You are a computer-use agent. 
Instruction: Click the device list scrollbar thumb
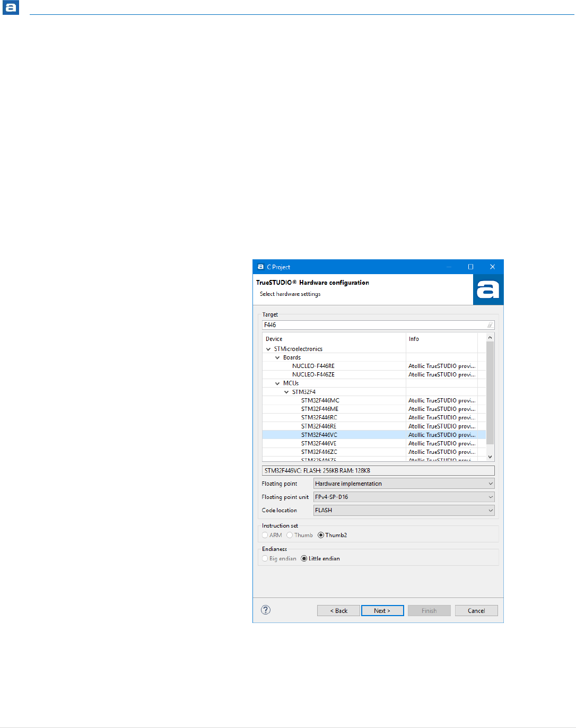coord(490,393)
